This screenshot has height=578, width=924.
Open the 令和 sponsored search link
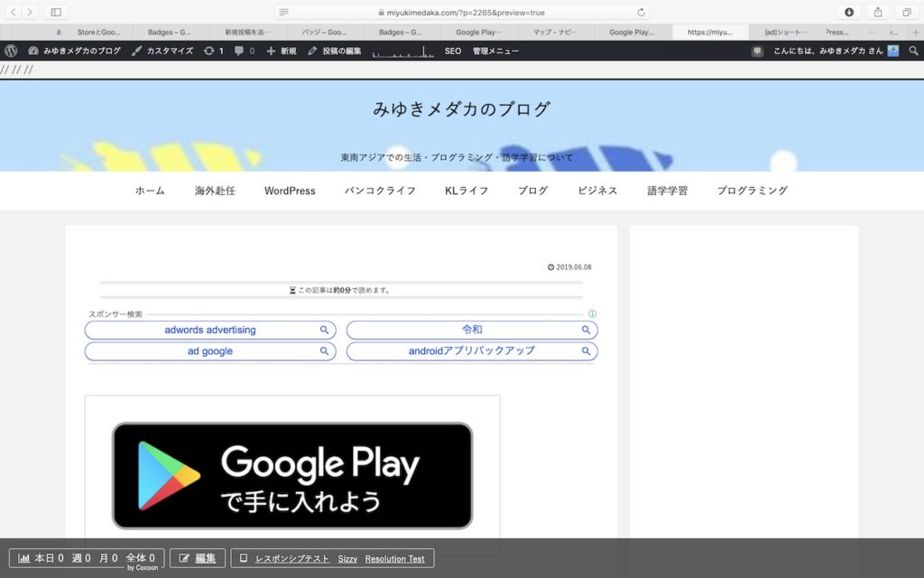click(472, 331)
